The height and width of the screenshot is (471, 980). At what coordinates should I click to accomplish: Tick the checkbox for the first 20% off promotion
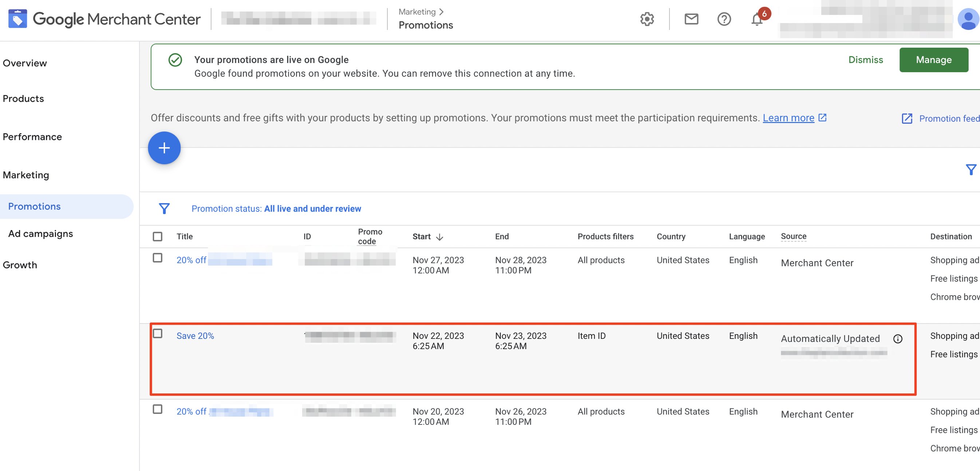(158, 258)
